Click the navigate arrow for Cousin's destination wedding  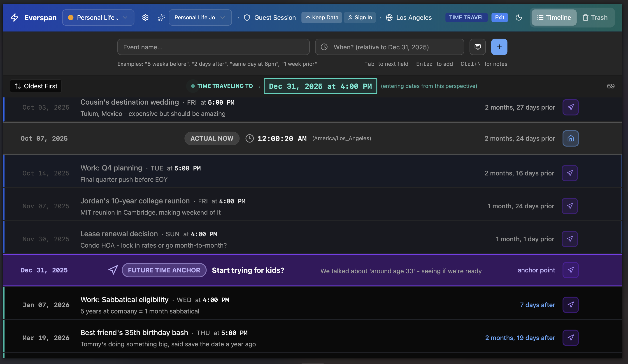click(571, 107)
